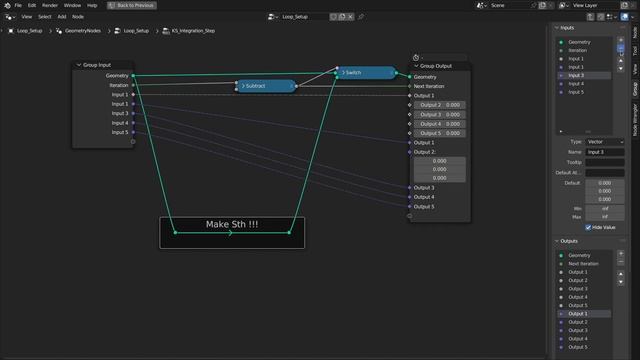Open the overlays options dropdown arrow
This screenshot has height=360, width=640.
pos(633,17)
